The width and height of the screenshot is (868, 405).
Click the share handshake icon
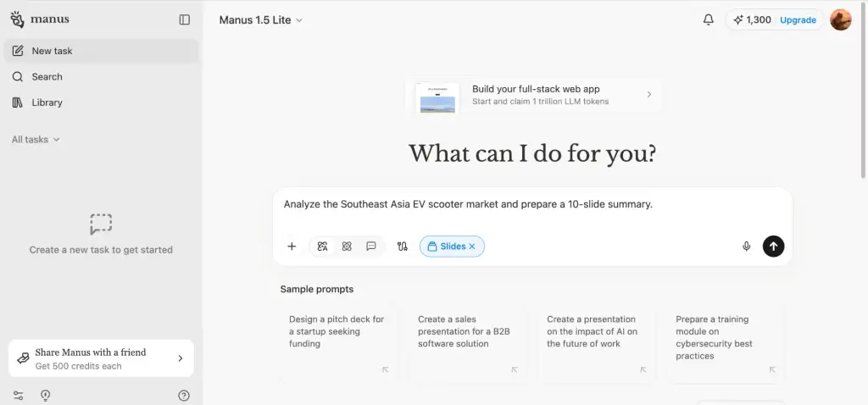[23, 358]
